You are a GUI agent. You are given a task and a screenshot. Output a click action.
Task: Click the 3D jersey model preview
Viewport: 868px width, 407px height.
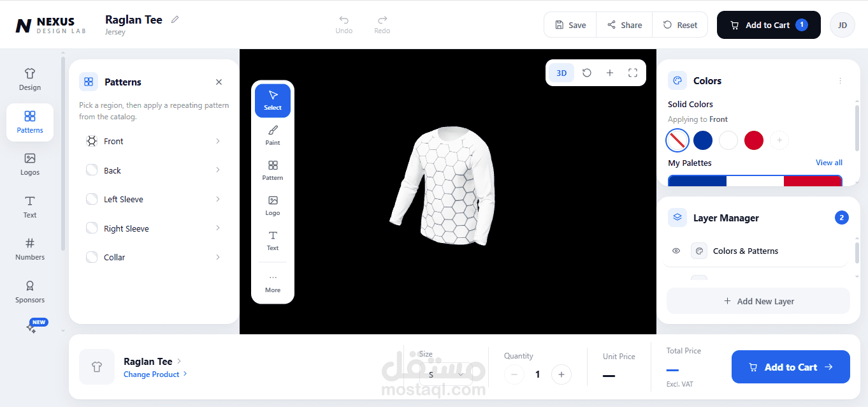pyautogui.click(x=444, y=186)
